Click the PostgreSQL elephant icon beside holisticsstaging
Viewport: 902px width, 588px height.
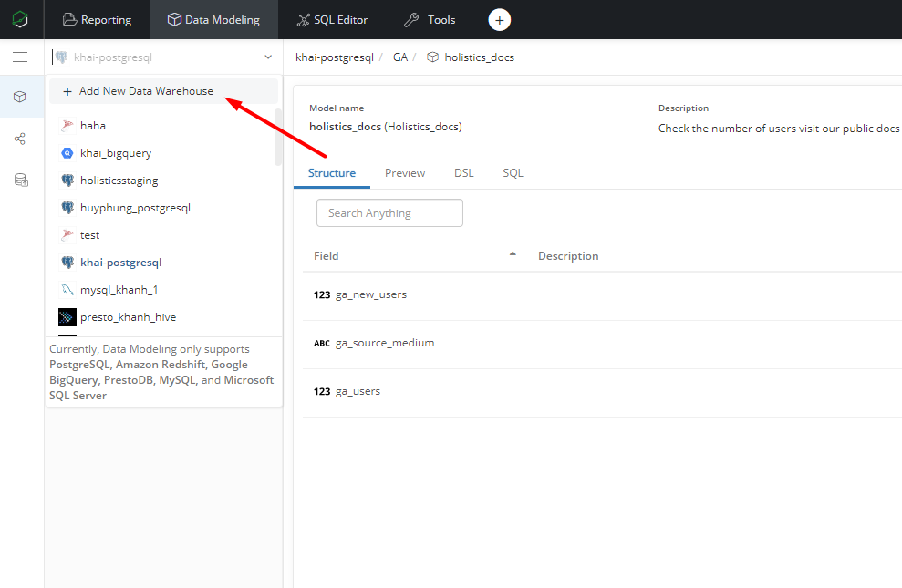coord(67,181)
